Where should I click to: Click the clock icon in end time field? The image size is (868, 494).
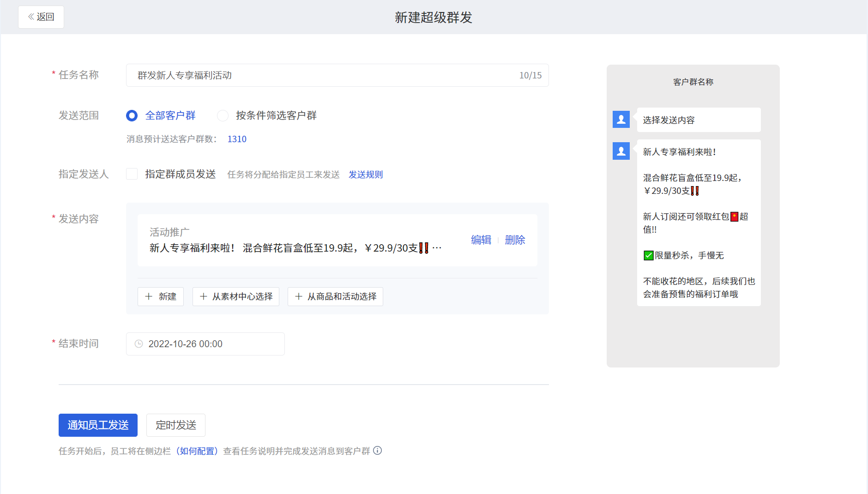point(139,344)
